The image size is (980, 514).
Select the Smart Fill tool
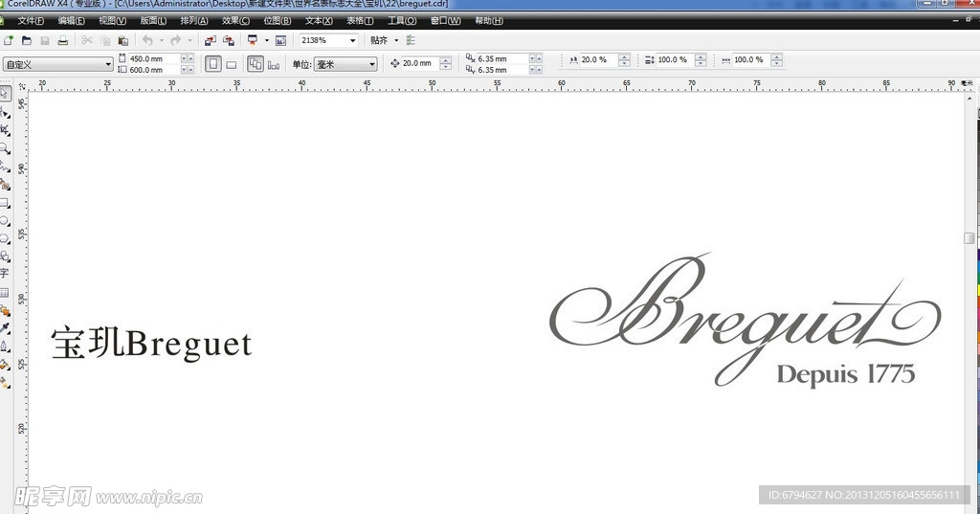5,185
